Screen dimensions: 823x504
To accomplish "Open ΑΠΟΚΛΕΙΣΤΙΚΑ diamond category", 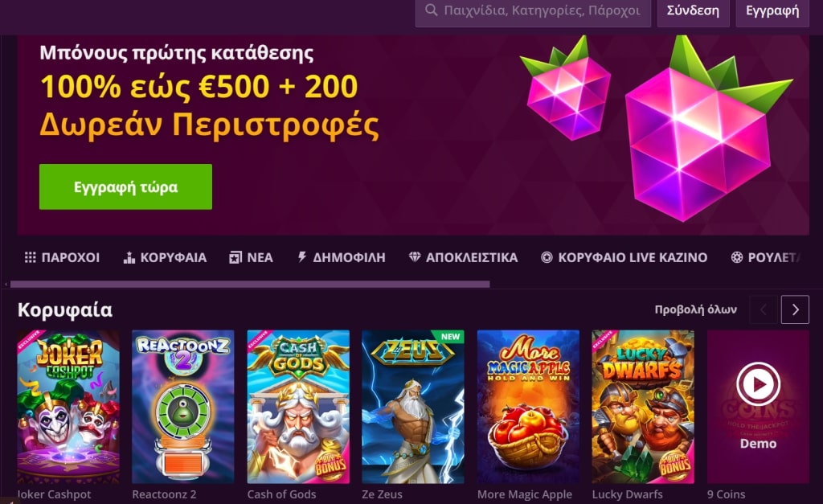I will click(x=463, y=257).
